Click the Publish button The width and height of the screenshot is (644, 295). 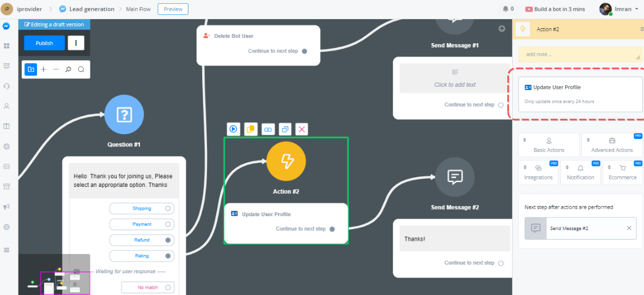pyautogui.click(x=44, y=43)
